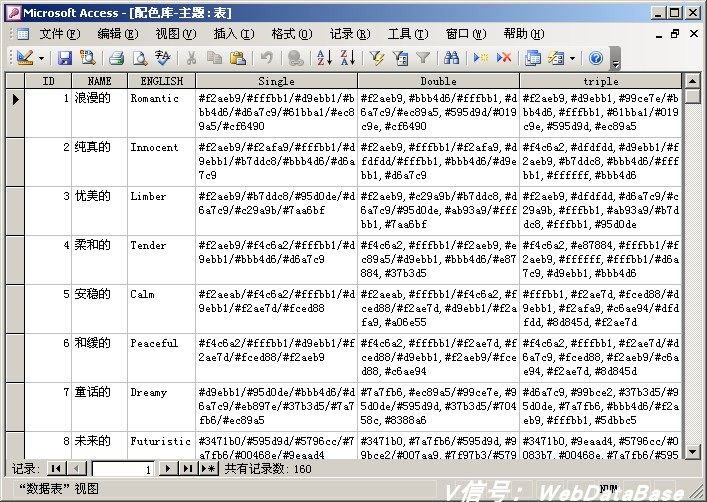Click the cell containing 柔和的
This screenshot has width=707, height=502.
99,260
